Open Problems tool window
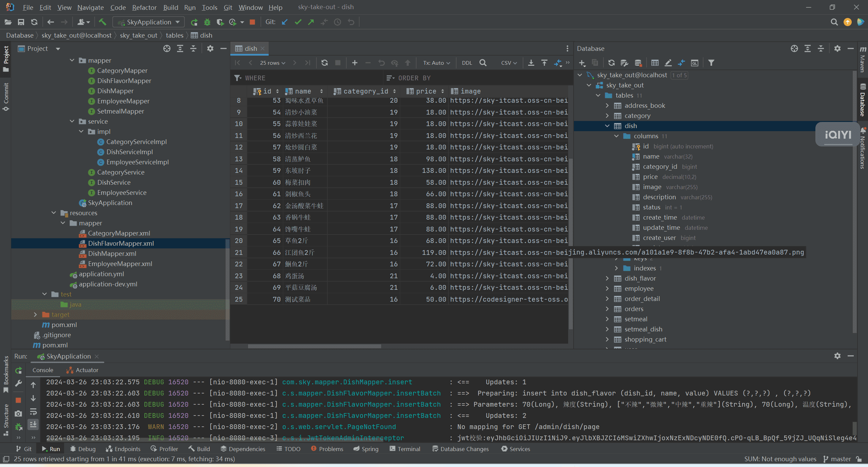The height and width of the screenshot is (467, 868). tap(327, 449)
